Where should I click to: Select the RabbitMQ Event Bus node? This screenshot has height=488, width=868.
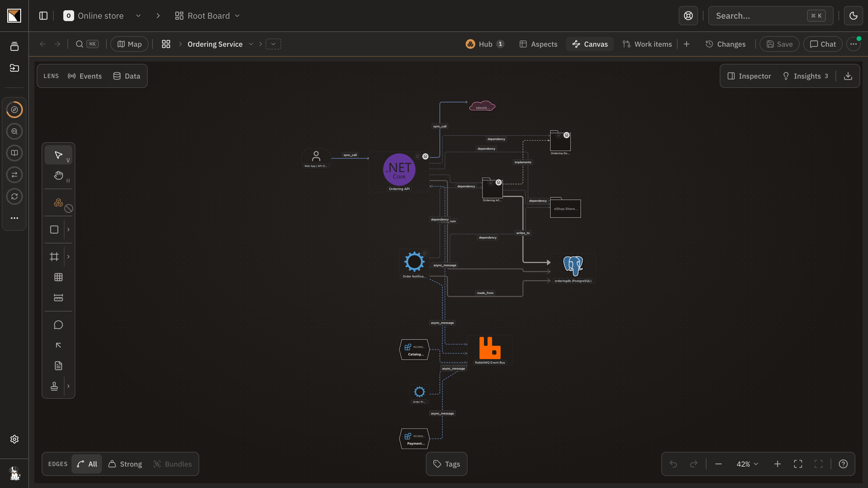tap(490, 350)
